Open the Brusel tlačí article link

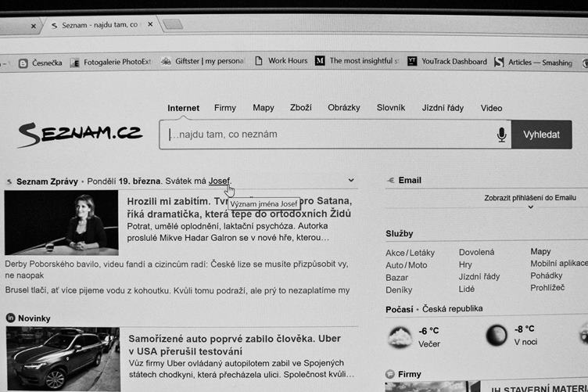coord(177,290)
